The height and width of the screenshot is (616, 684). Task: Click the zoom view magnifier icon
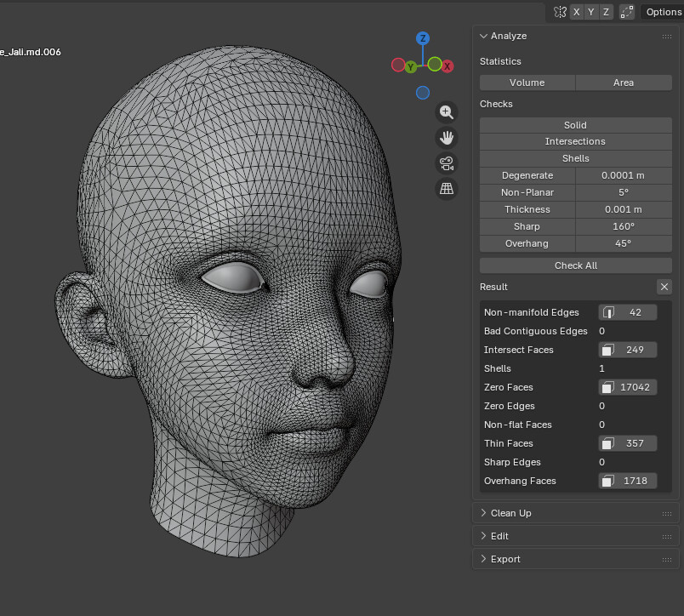tap(446, 112)
